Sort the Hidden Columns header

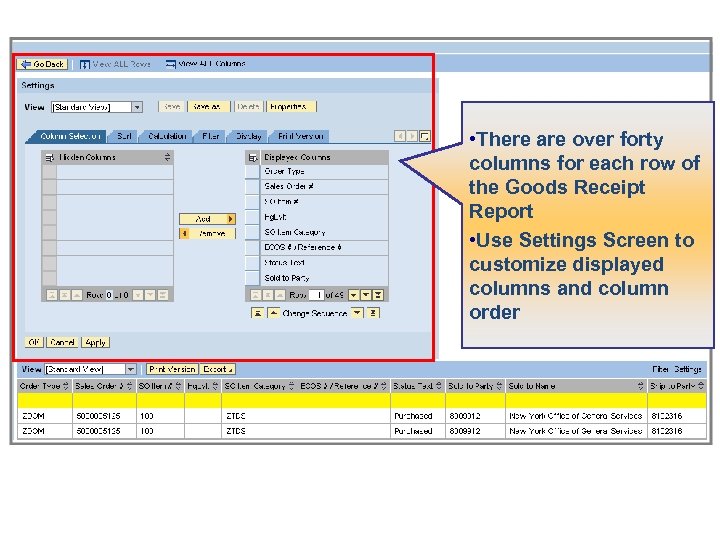tap(168, 157)
